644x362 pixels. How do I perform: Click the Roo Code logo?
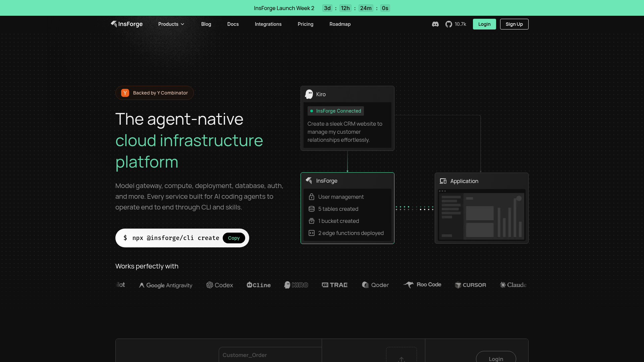pos(422,285)
